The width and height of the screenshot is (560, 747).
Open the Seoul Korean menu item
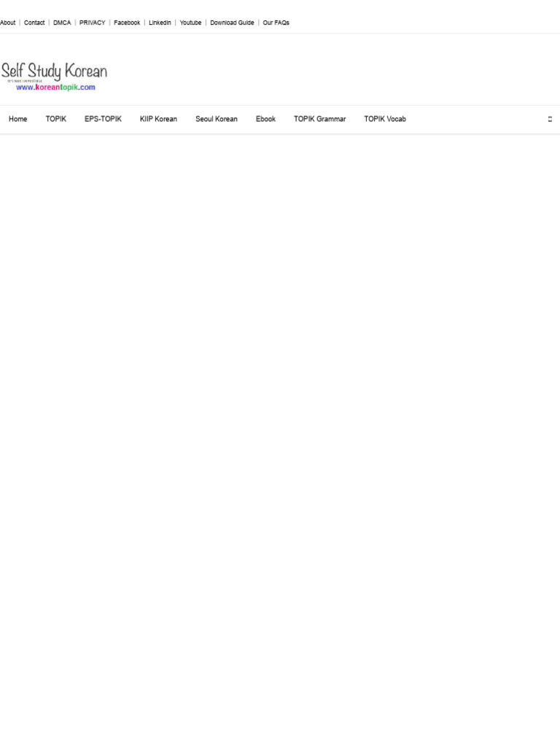(x=216, y=119)
